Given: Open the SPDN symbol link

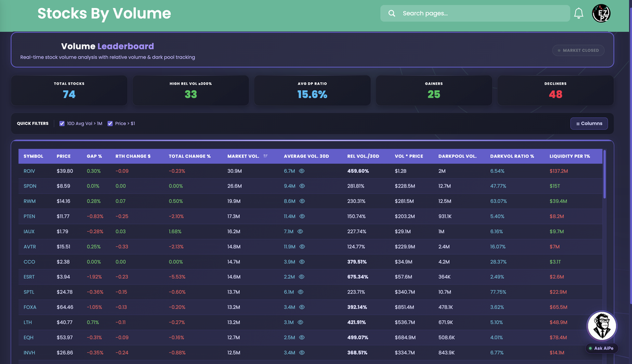Looking at the screenshot, I should tap(30, 186).
